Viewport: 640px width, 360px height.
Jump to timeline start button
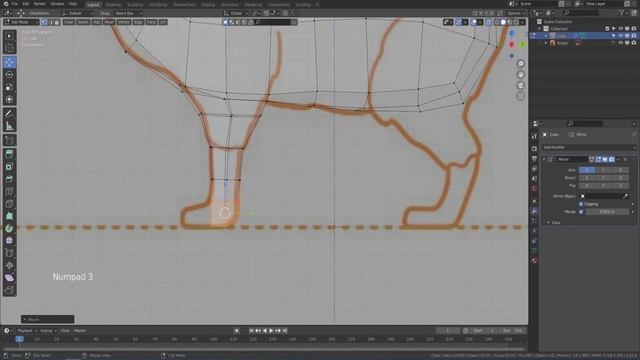(x=251, y=331)
